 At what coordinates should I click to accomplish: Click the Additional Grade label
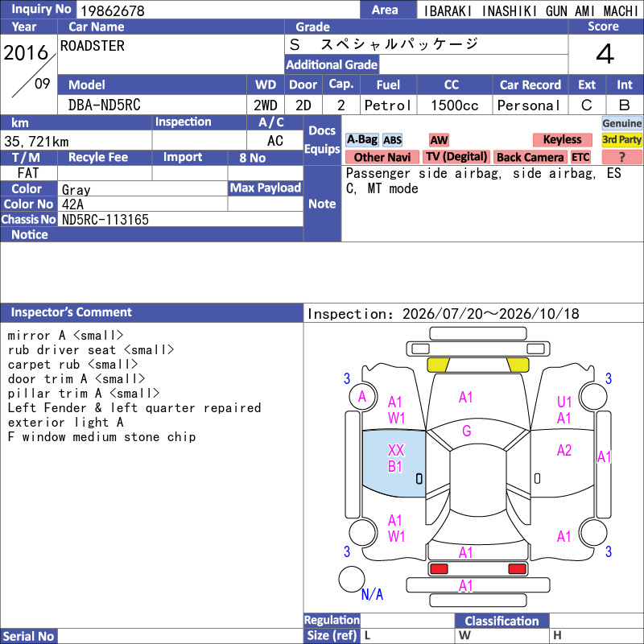[332, 64]
